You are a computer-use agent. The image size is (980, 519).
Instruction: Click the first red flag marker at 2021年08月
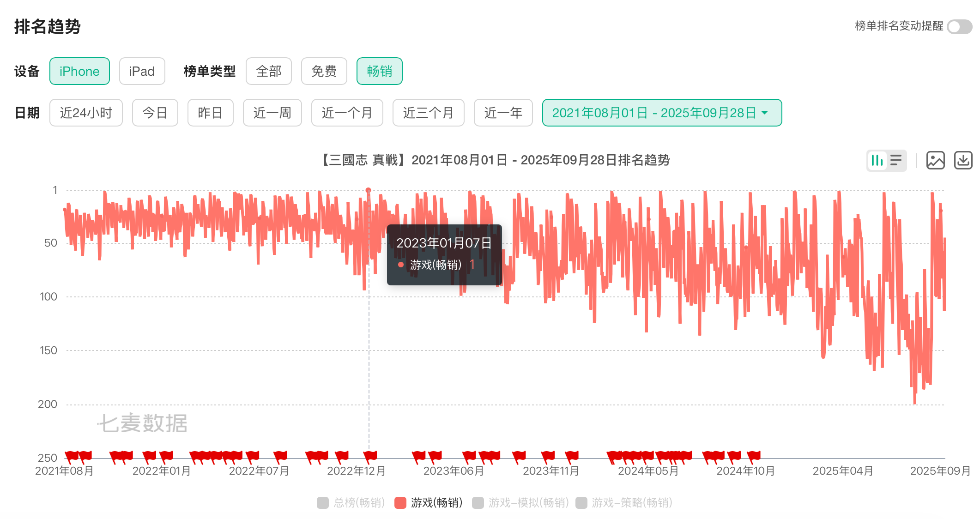(72, 456)
